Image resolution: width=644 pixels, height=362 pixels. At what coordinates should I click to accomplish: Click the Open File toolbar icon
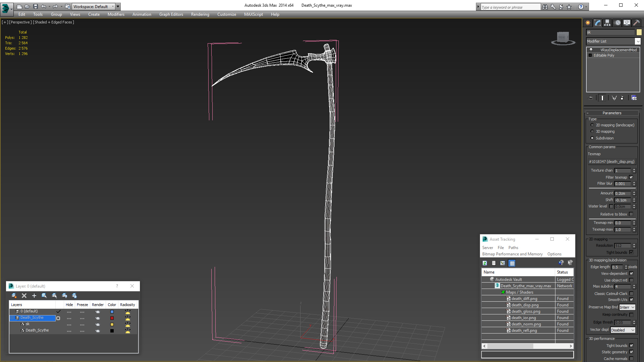point(27,6)
